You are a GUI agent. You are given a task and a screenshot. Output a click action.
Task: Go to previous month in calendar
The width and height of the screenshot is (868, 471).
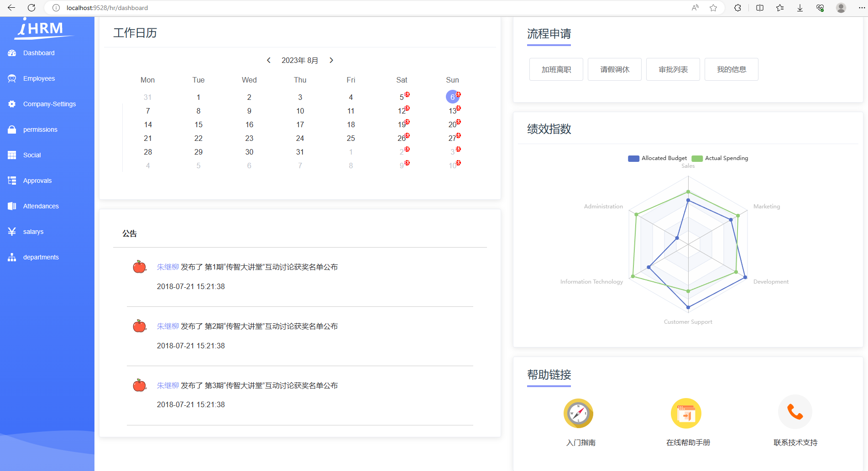269,60
